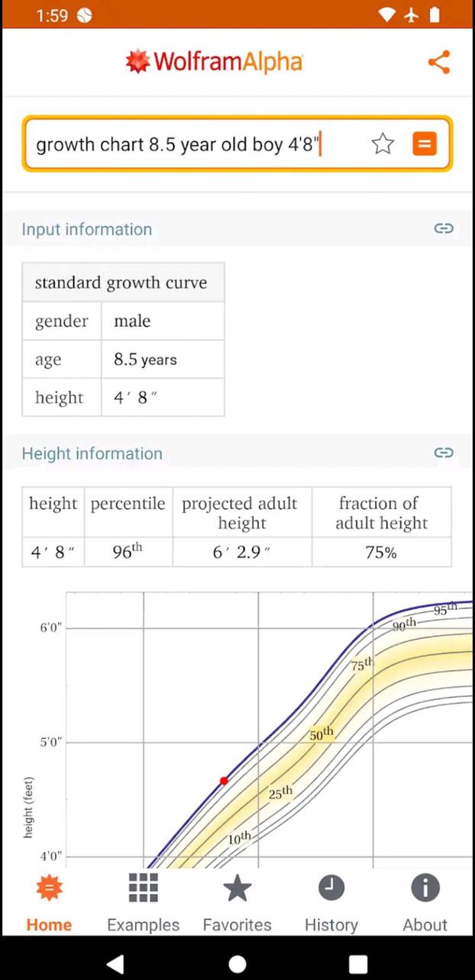Viewport: 475px width, 980px height.
Task: Select the Input information header
Action: (86, 229)
